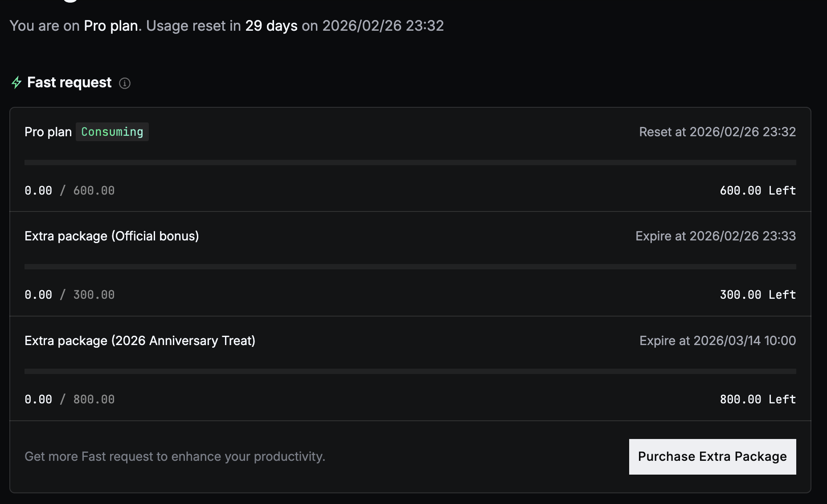This screenshot has height=504, width=827.
Task: Select the Pro plan row label
Action: click(x=48, y=132)
